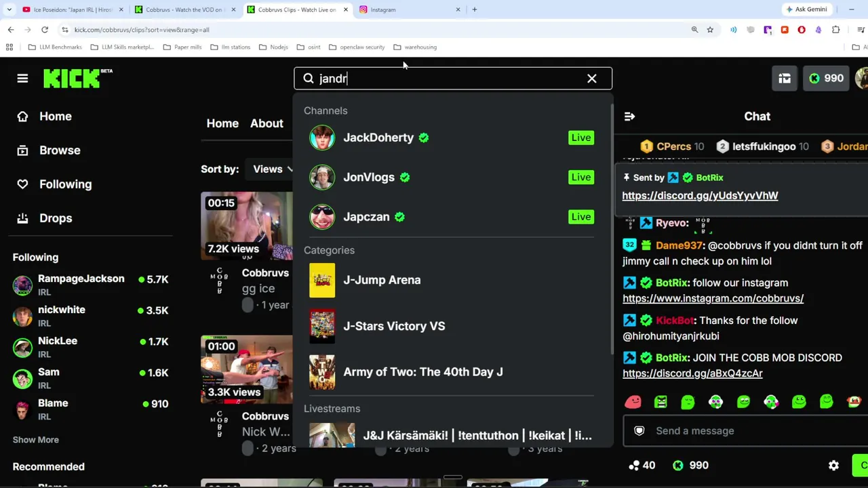The width and height of the screenshot is (868, 488).
Task: Choose Army of Two: The 40th Day category
Action: [x=452, y=372]
